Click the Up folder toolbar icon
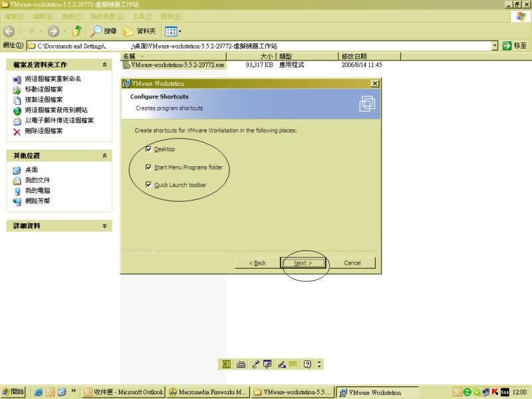 pos(77,31)
